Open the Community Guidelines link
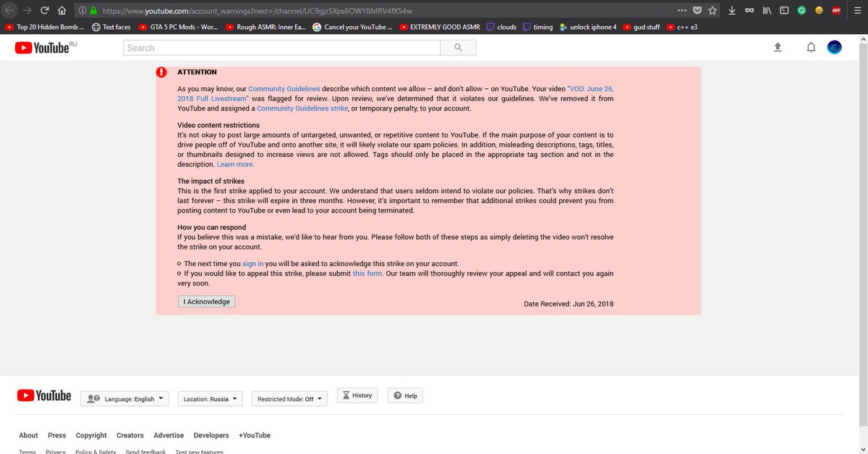Viewport: 868px width, 454px height. 284,88
